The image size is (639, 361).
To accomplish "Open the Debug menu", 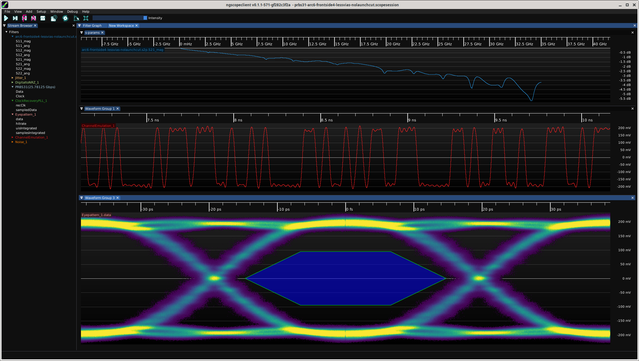I will point(72,11).
